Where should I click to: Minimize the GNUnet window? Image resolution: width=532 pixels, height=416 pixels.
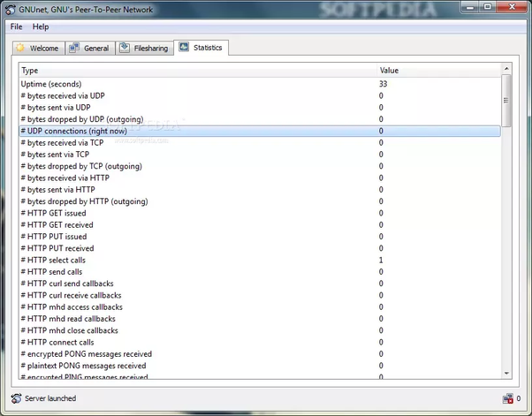coord(470,7)
